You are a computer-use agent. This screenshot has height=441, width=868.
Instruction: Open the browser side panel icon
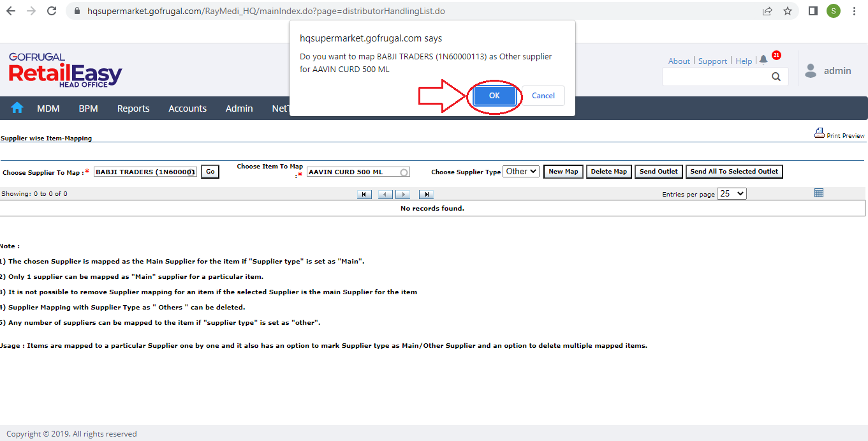(x=813, y=11)
